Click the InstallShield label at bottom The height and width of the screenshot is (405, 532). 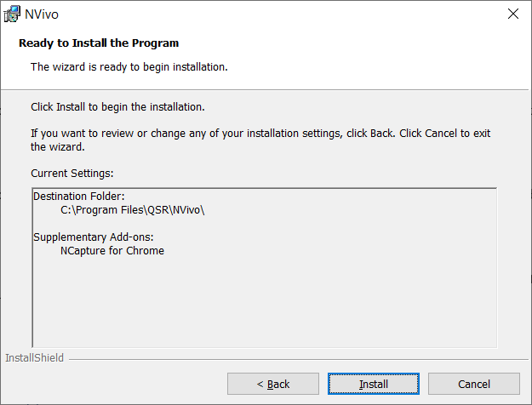coord(34,358)
